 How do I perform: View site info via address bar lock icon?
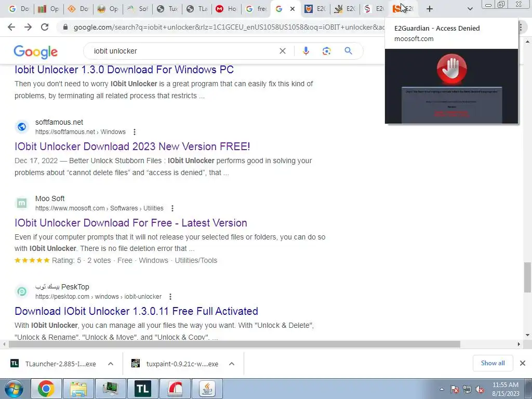[x=65, y=27]
